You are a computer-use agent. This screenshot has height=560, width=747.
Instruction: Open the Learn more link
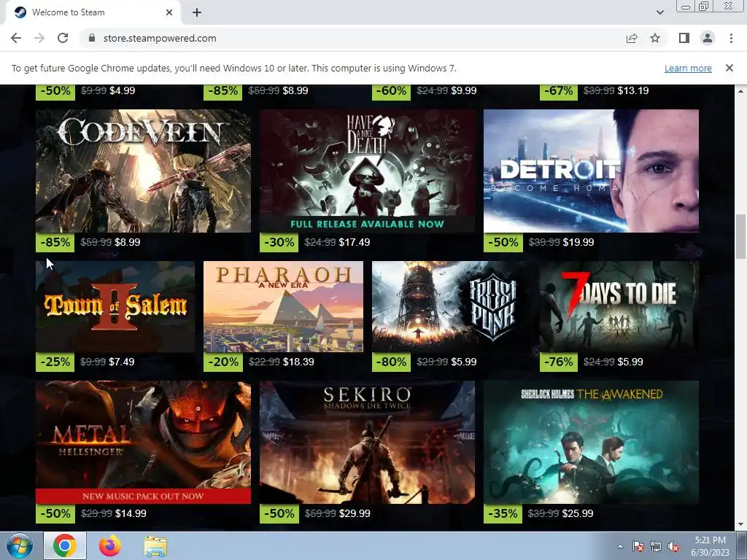click(x=688, y=68)
